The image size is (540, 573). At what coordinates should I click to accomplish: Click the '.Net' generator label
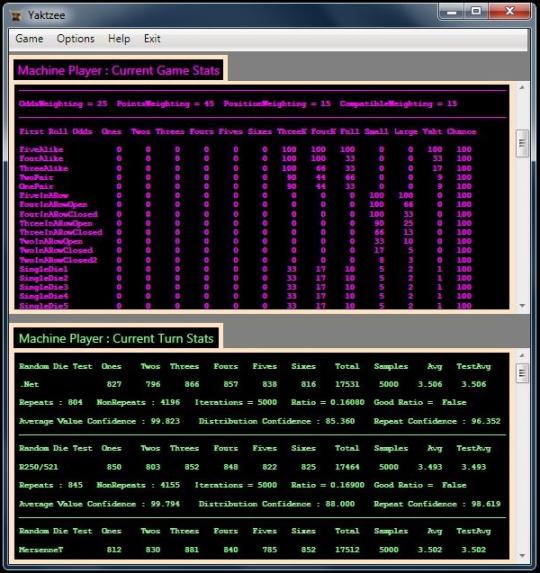coord(29,384)
